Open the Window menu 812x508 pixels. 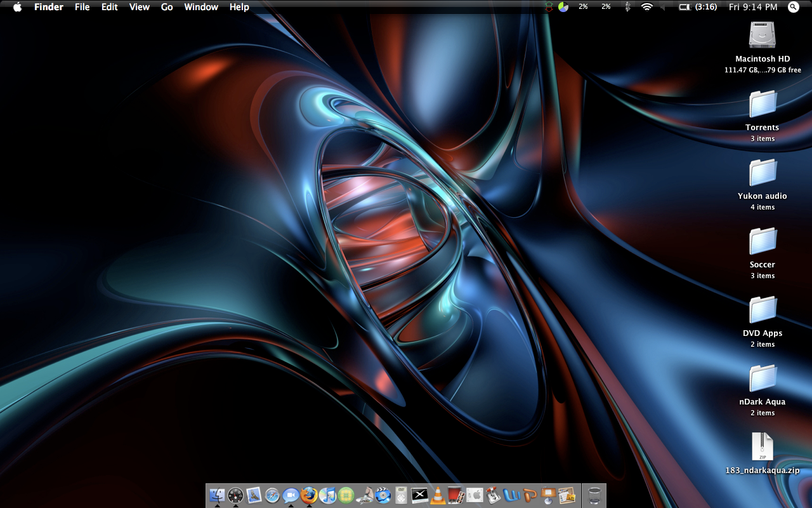click(201, 7)
